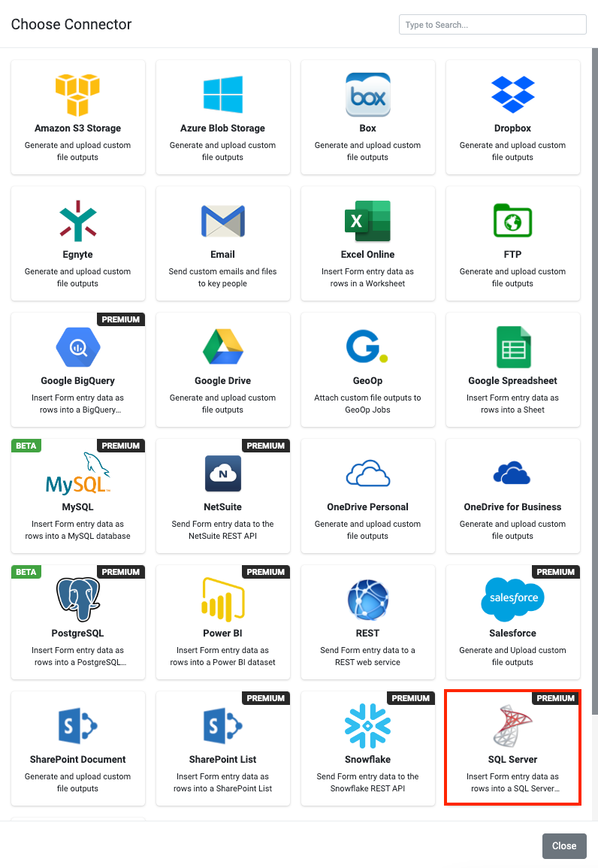Click the vertical scrollbar thumb
Image resolution: width=598 pixels, height=868 pixels.
click(x=595, y=381)
